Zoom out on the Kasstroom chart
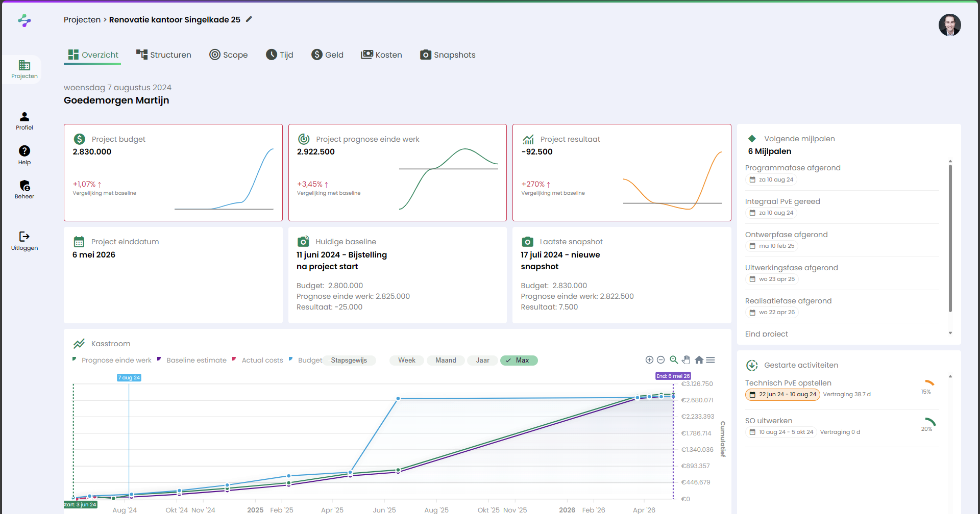 point(660,360)
